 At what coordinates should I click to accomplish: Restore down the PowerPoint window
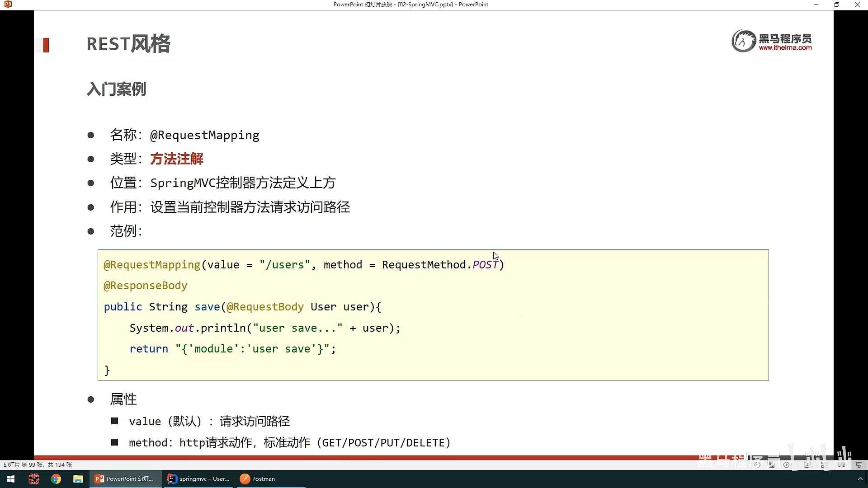coord(836,5)
